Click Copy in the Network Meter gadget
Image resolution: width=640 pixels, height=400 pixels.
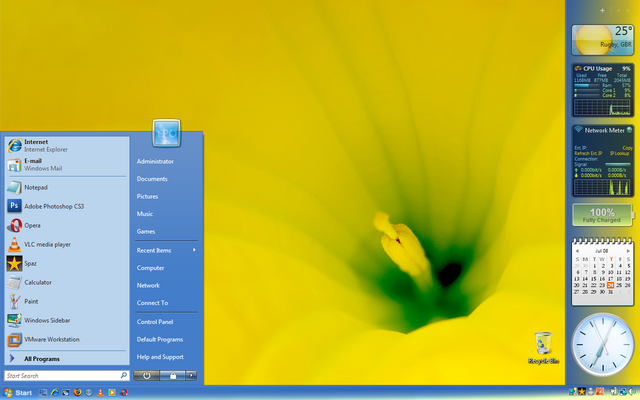pos(627,148)
